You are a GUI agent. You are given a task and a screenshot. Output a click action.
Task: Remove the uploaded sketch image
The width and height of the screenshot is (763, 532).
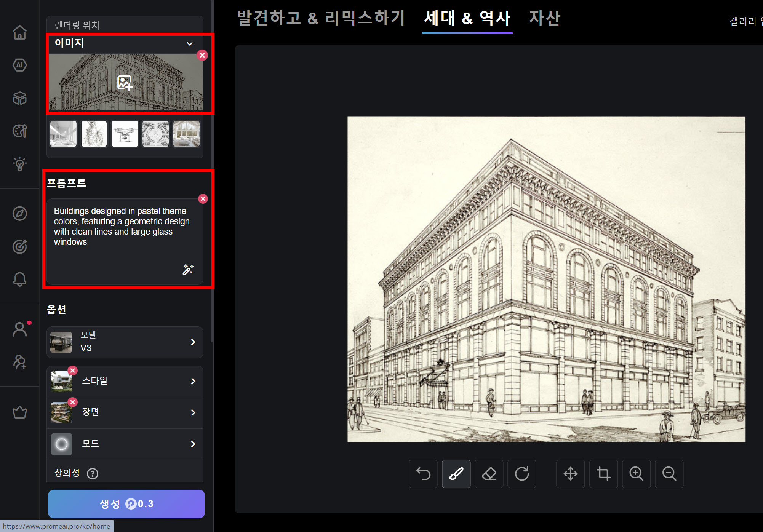click(x=202, y=55)
